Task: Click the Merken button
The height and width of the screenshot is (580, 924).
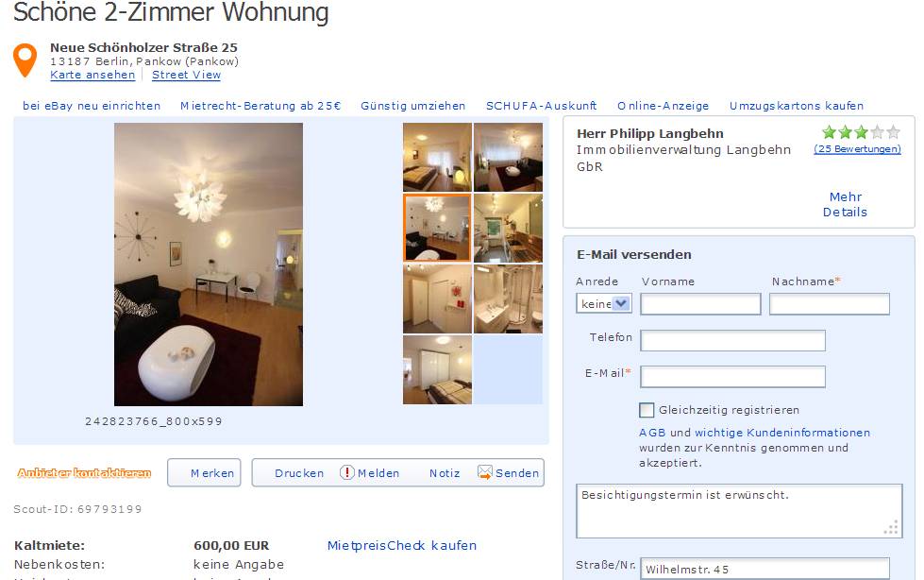Action: [x=204, y=472]
